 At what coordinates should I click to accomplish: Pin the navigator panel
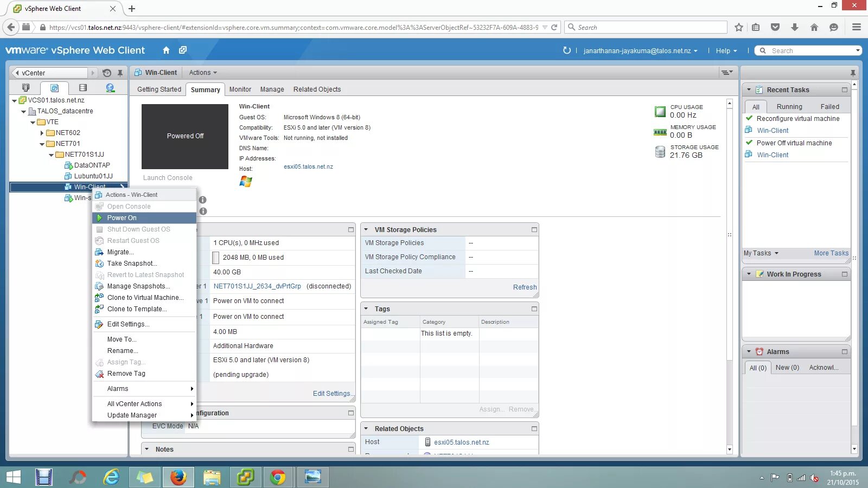point(120,73)
